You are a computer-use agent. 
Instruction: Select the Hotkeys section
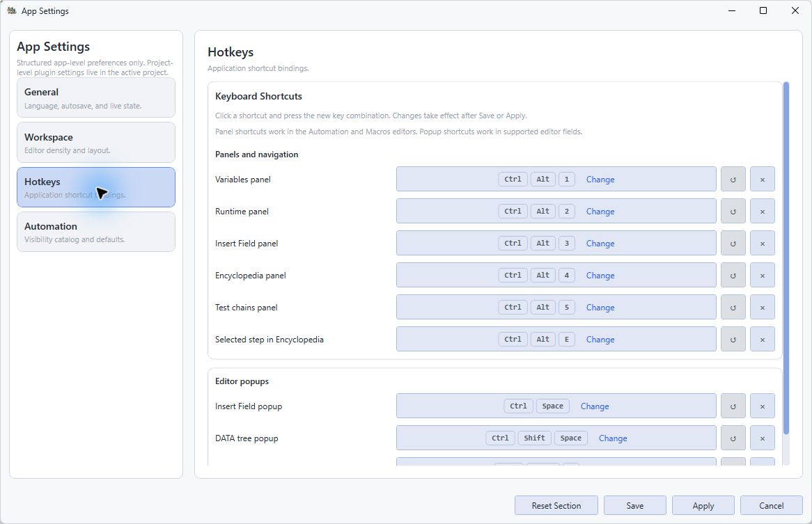click(x=96, y=187)
